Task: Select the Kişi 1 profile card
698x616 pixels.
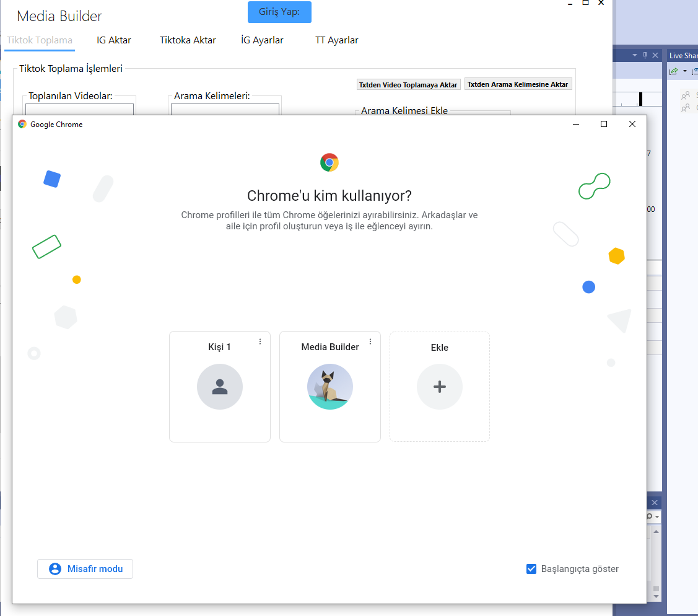Action: (219, 387)
